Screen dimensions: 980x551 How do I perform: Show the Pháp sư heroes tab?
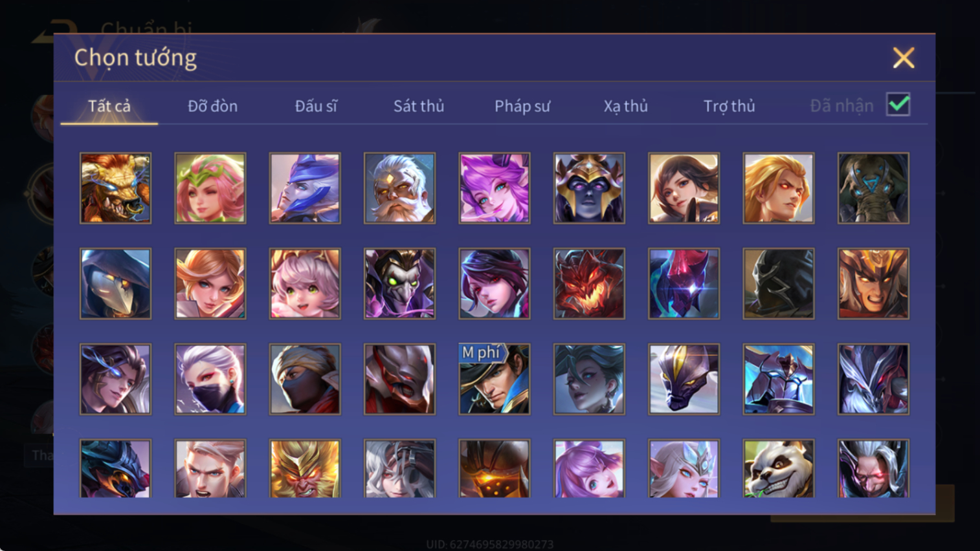522,106
